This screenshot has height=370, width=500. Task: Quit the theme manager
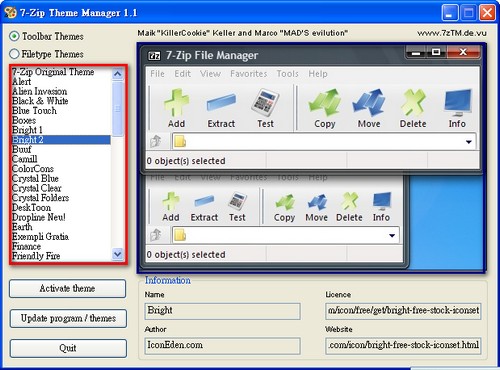click(68, 348)
